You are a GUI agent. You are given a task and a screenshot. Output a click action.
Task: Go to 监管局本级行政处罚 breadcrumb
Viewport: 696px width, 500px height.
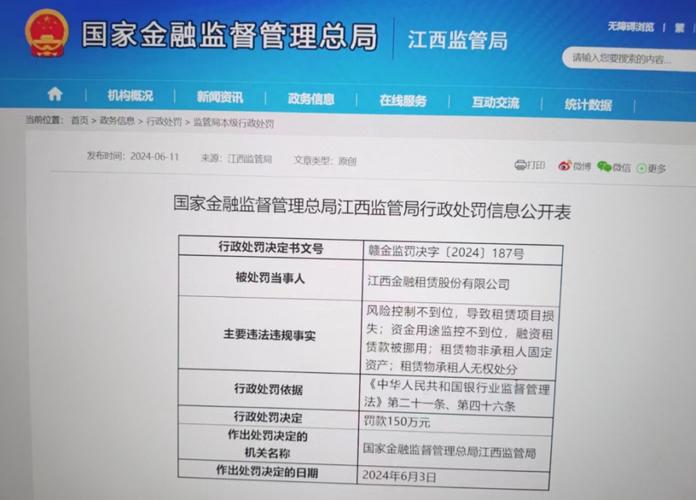point(233,123)
